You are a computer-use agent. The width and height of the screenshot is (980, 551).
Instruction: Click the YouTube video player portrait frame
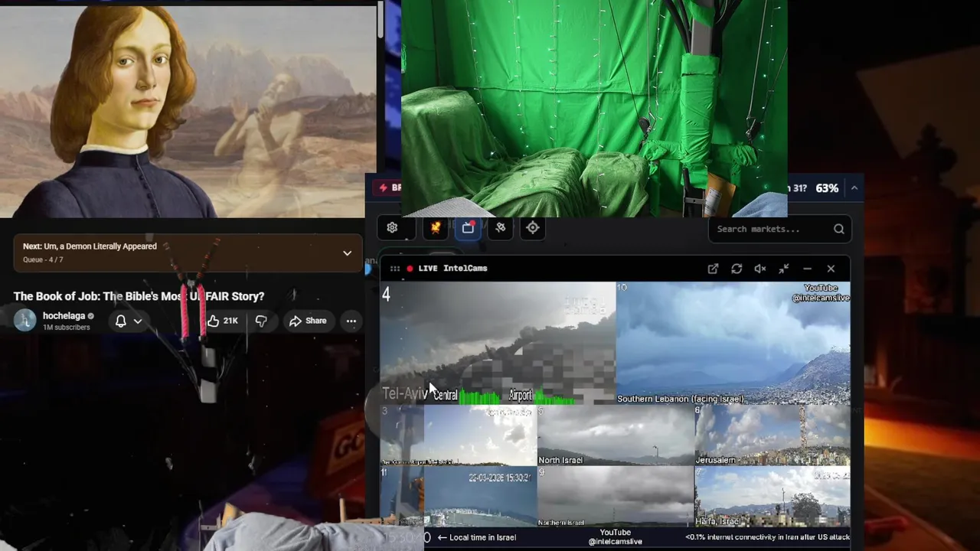tap(188, 112)
